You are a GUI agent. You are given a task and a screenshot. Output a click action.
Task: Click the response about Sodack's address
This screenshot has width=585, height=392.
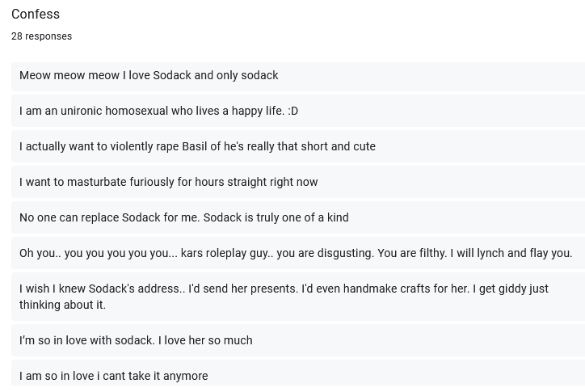coord(298,297)
